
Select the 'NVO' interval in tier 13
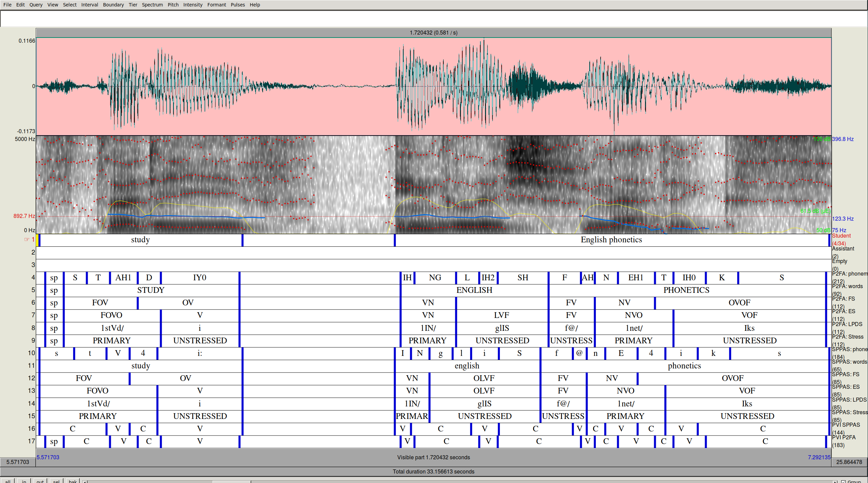coord(626,391)
